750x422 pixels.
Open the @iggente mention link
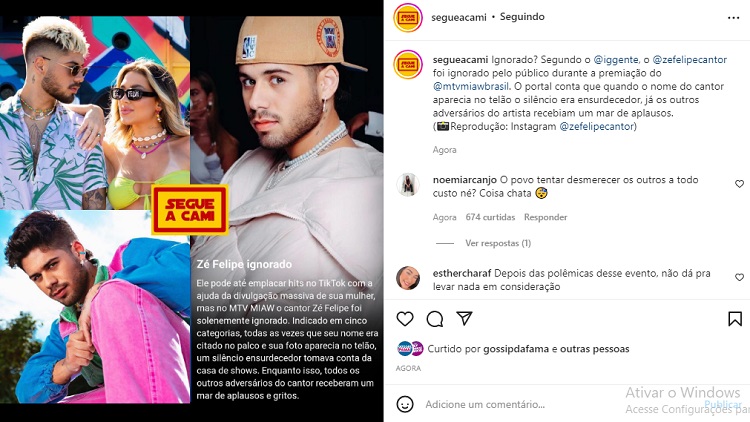(x=616, y=60)
